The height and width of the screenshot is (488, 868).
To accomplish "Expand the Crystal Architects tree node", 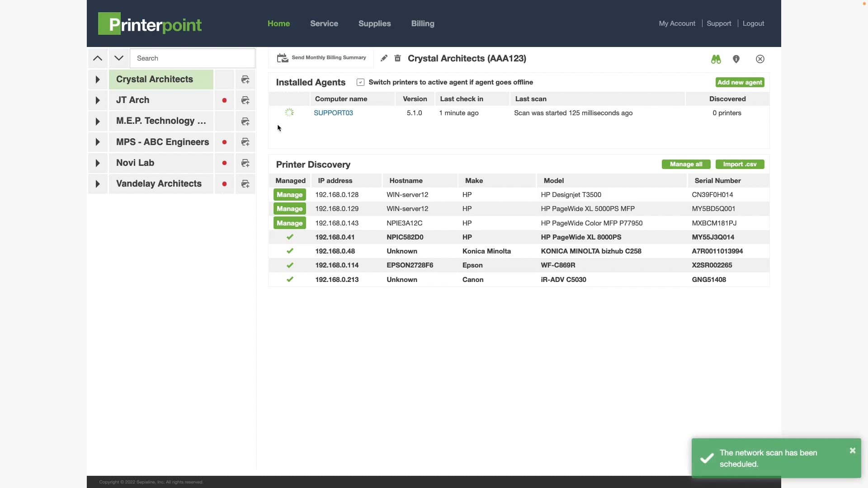I will click(x=98, y=80).
